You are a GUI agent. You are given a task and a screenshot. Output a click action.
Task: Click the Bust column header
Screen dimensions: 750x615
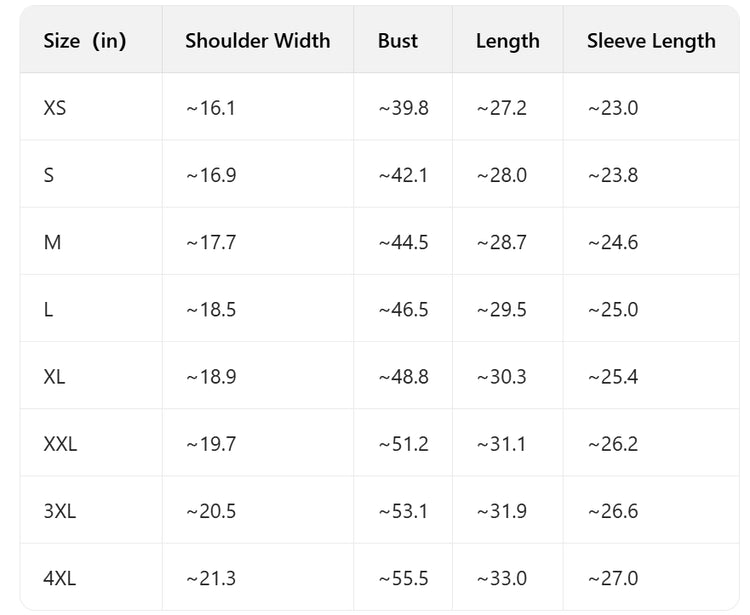click(x=398, y=41)
